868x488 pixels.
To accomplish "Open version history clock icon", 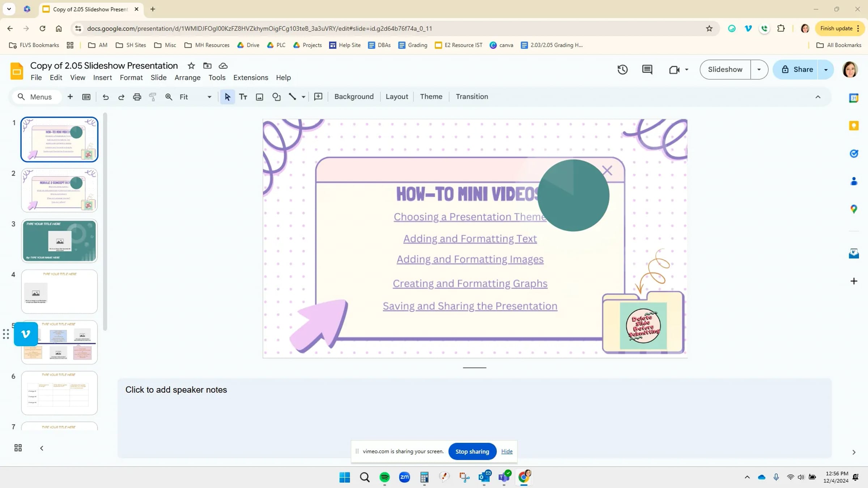I will [622, 69].
